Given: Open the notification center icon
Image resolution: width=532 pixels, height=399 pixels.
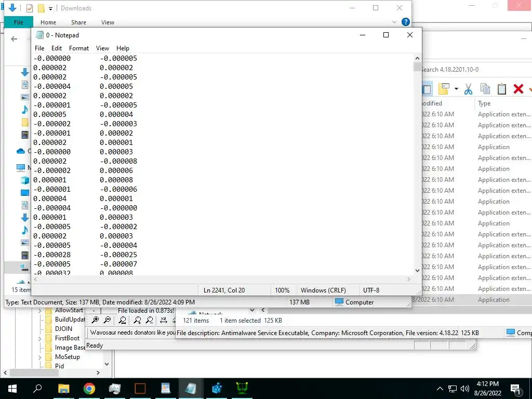Looking at the screenshot, I should 516,390.
